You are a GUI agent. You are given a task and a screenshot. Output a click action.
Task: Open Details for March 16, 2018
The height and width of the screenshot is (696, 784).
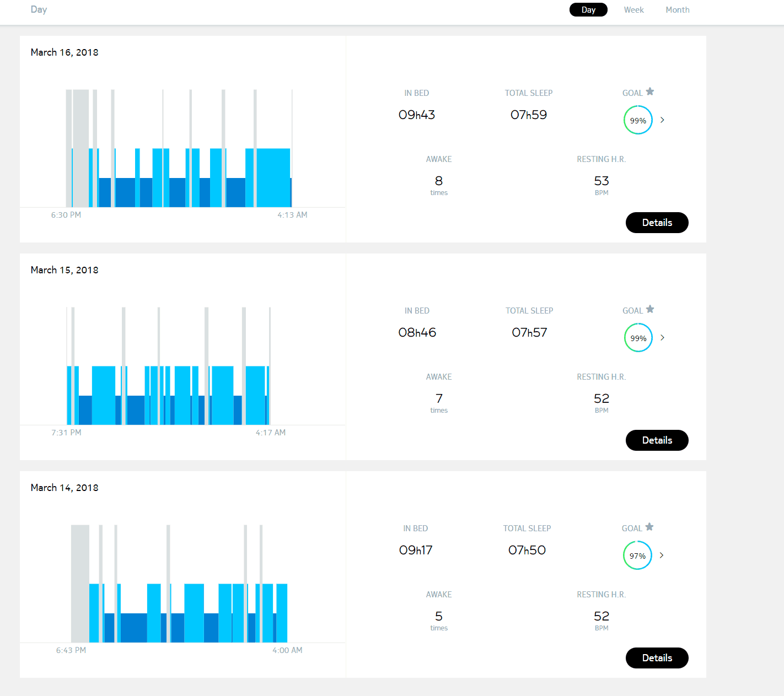point(657,223)
